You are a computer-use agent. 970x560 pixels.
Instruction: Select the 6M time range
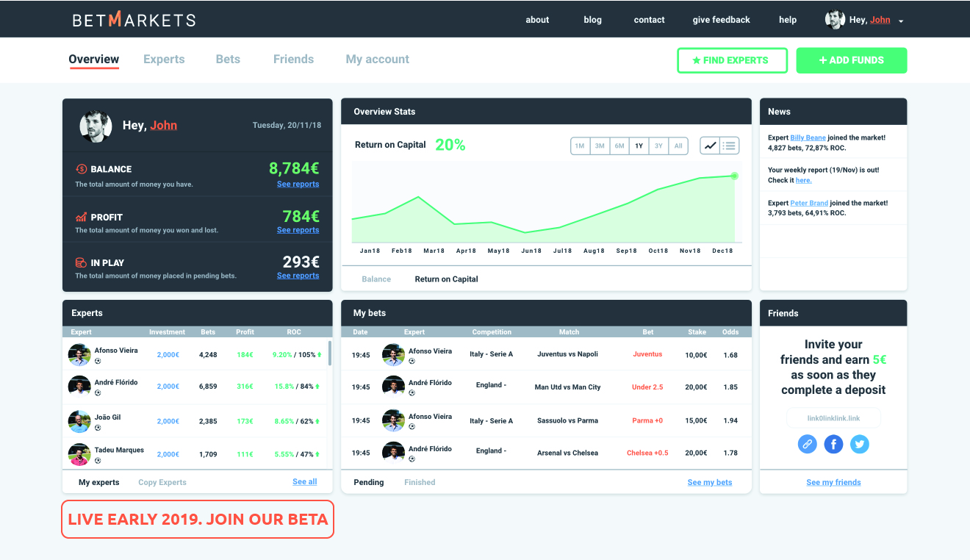[619, 146]
